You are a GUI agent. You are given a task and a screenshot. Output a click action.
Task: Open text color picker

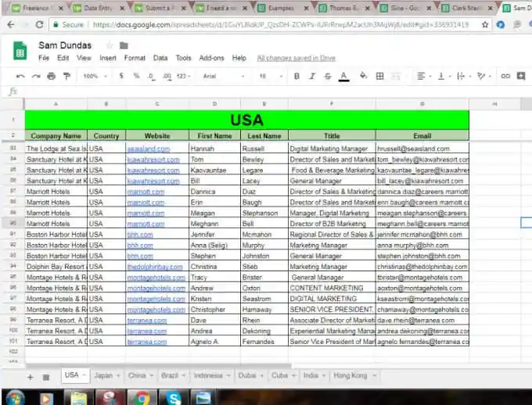click(x=343, y=77)
